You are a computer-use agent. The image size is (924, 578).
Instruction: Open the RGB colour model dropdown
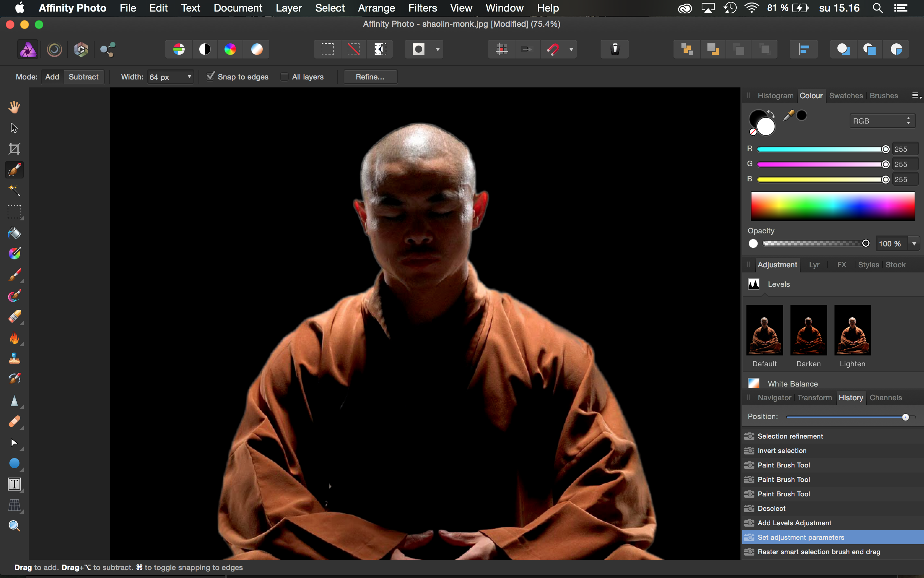click(x=882, y=121)
